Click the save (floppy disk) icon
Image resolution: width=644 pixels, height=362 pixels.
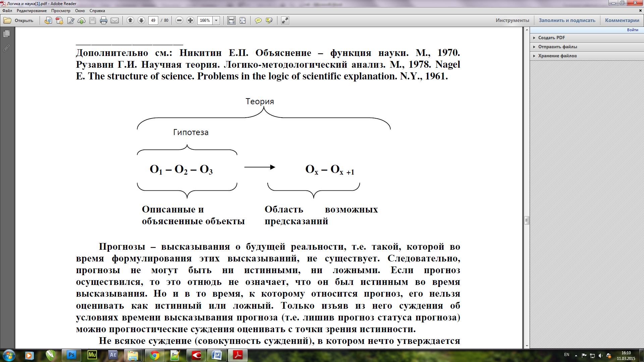93,20
